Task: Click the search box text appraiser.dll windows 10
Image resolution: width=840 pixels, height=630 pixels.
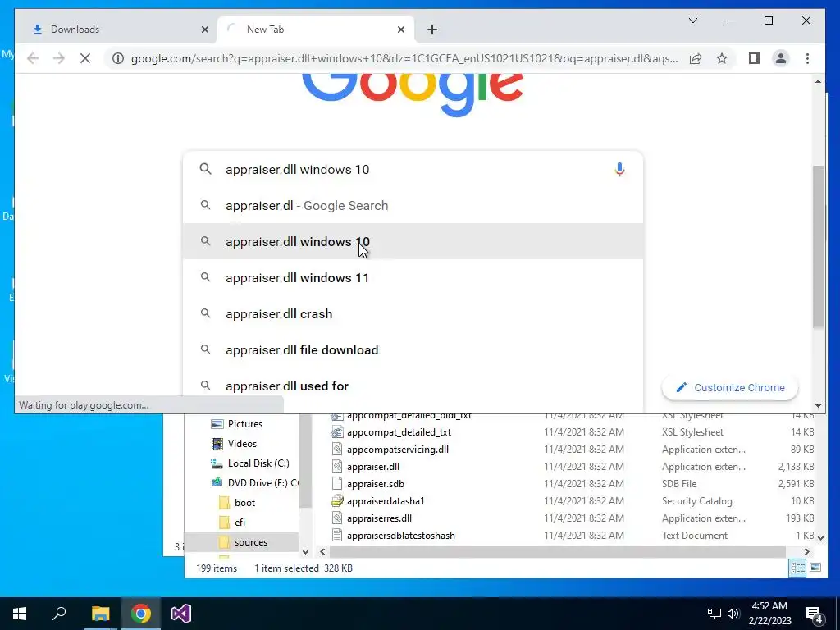Action: click(297, 169)
